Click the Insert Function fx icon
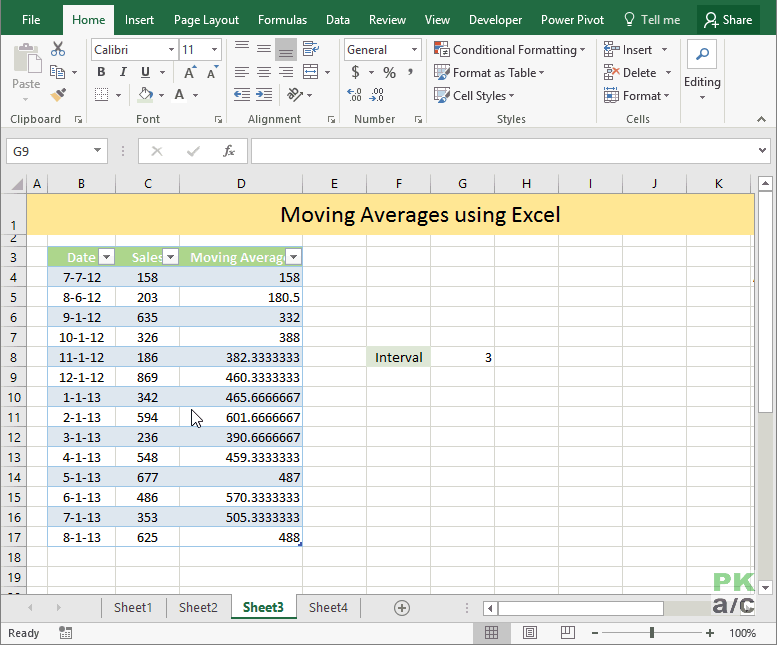The width and height of the screenshot is (777, 645). pos(228,151)
